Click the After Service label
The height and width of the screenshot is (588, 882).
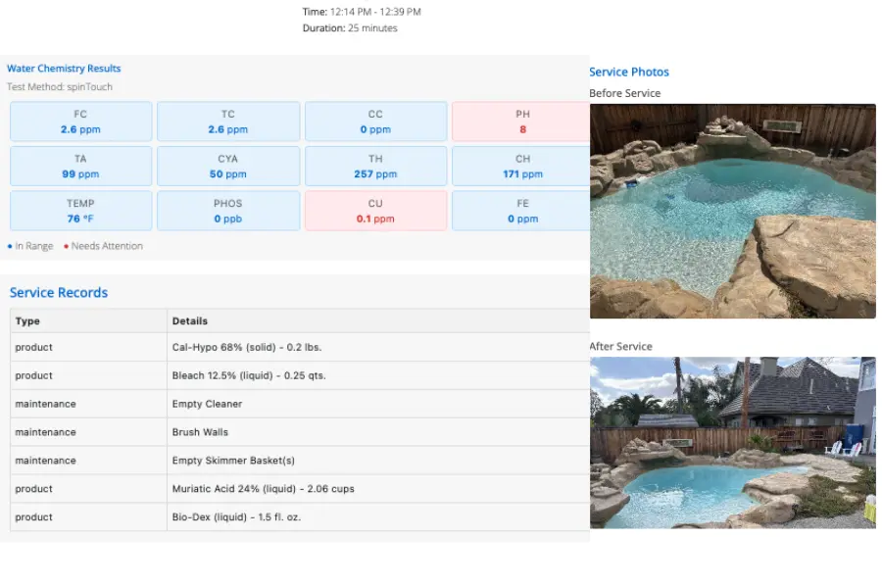[621, 347]
